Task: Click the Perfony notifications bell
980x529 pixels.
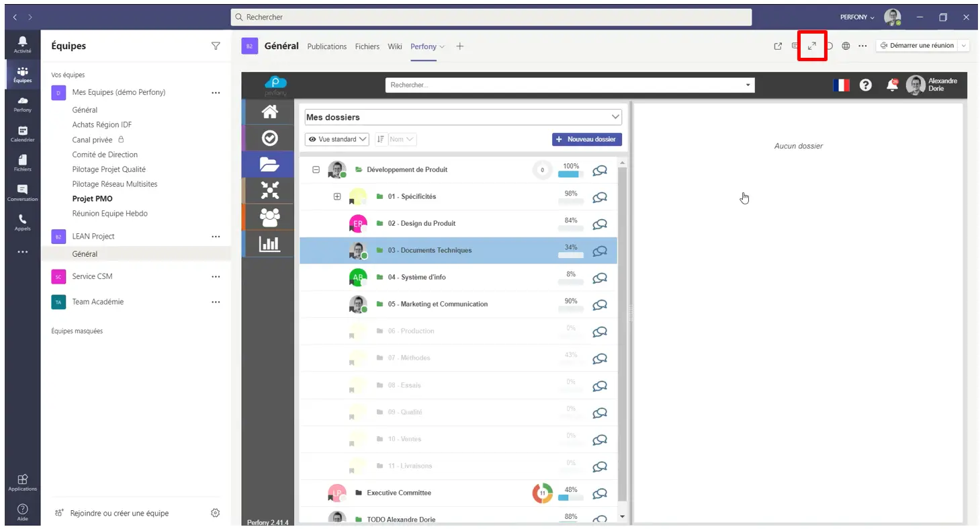Action: pyautogui.click(x=892, y=85)
